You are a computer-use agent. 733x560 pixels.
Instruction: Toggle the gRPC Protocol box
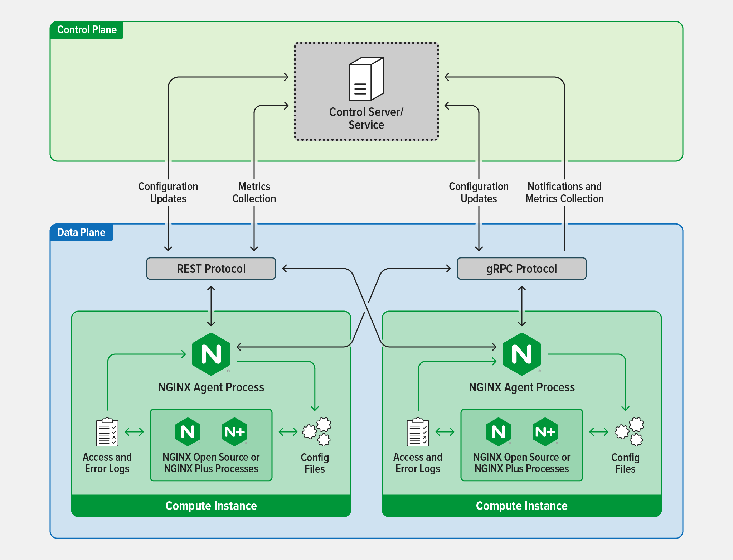click(521, 269)
